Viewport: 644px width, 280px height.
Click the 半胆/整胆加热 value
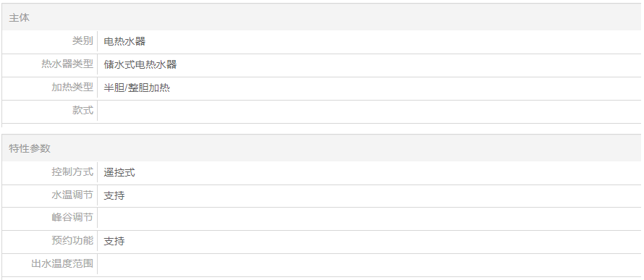137,88
